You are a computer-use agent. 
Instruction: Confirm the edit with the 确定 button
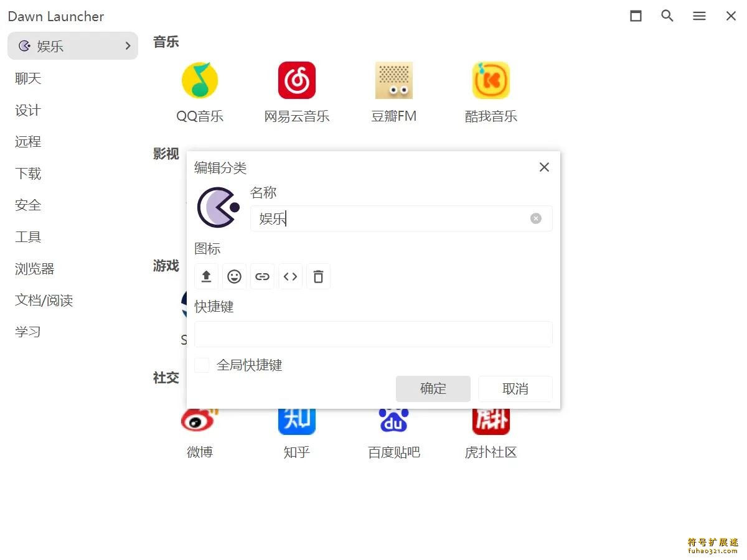433,389
